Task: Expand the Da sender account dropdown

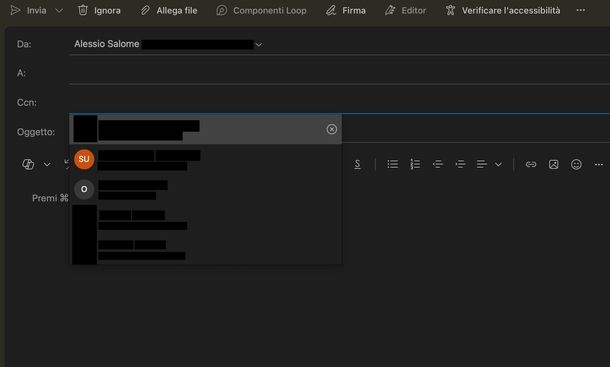Action: (258, 45)
